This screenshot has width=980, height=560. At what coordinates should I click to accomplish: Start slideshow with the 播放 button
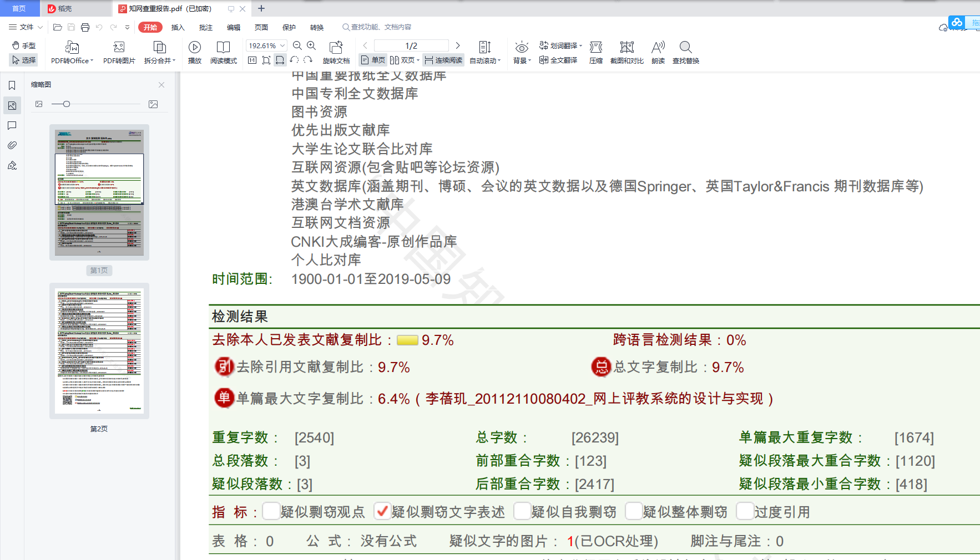coord(195,53)
